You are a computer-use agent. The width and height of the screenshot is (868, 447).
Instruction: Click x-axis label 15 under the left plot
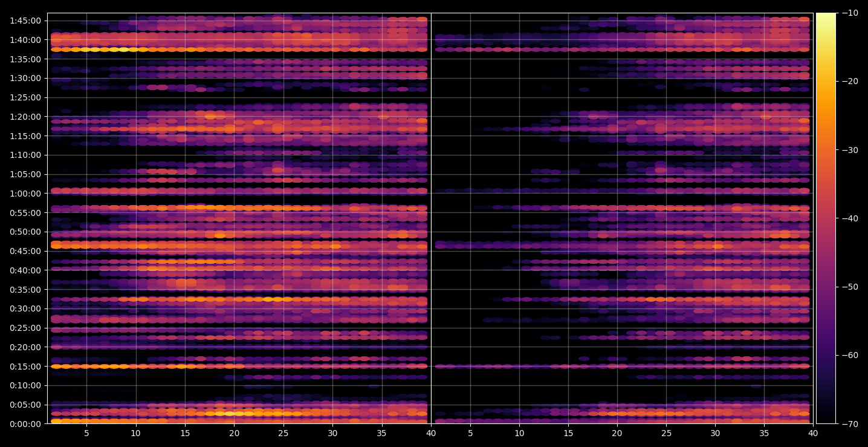click(185, 433)
